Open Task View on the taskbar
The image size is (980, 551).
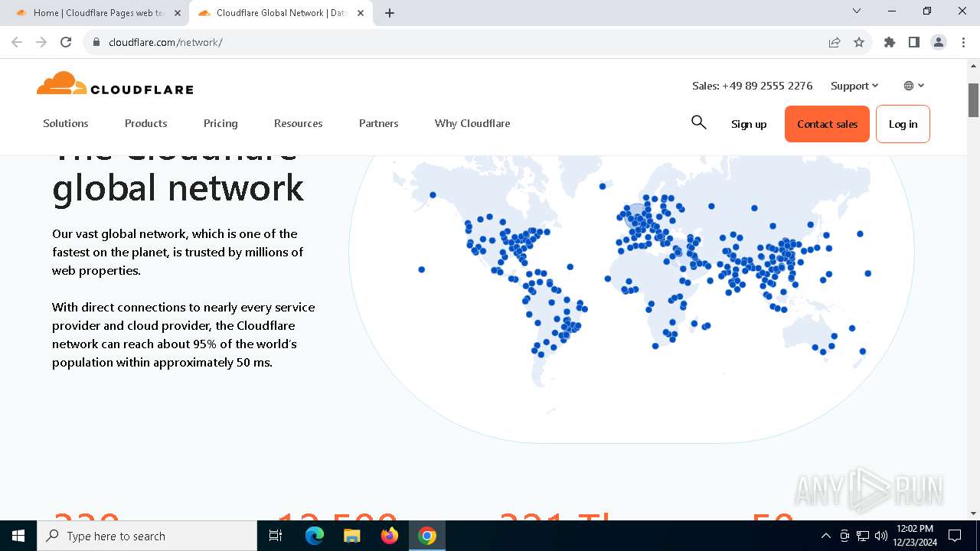[276, 536]
